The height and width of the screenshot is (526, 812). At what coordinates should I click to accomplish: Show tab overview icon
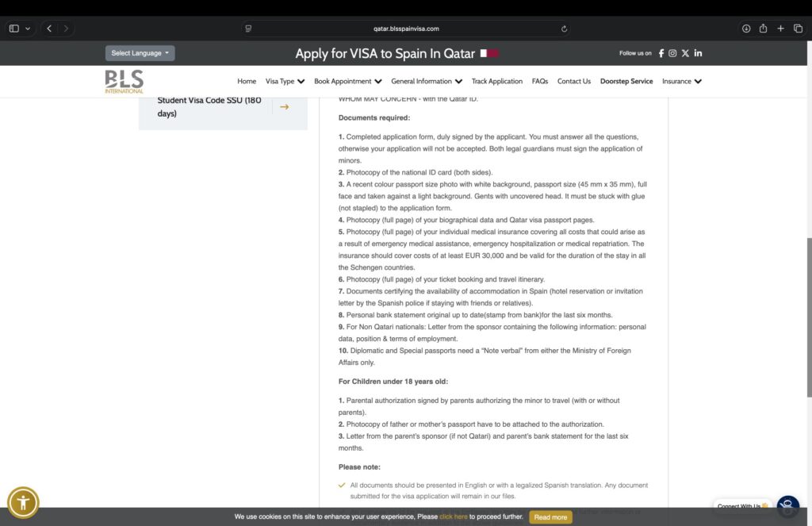[798, 29]
